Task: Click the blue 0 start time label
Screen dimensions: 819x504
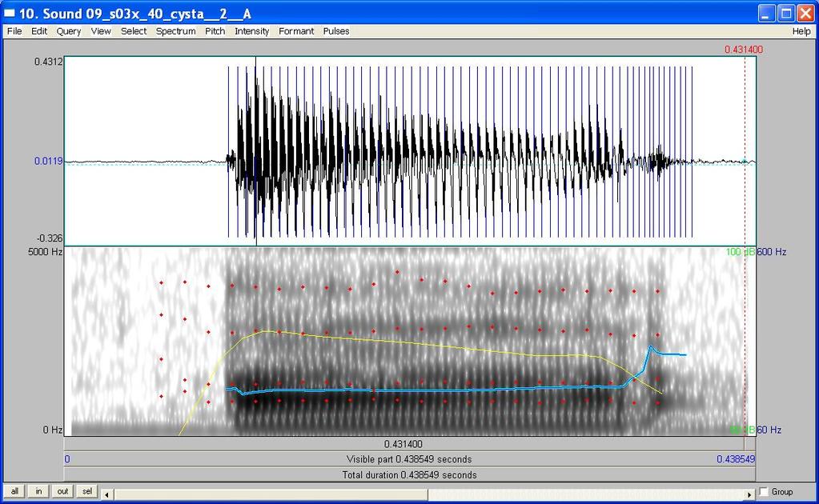Action: (x=67, y=459)
